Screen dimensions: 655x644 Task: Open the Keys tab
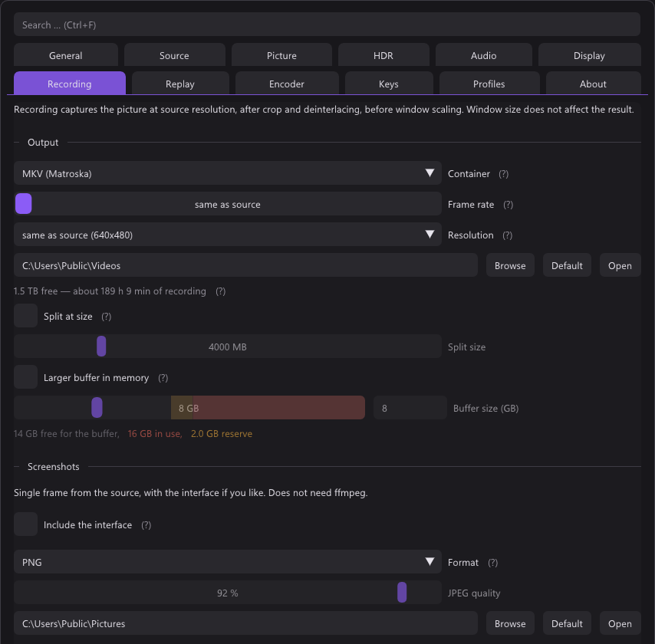pyautogui.click(x=389, y=83)
